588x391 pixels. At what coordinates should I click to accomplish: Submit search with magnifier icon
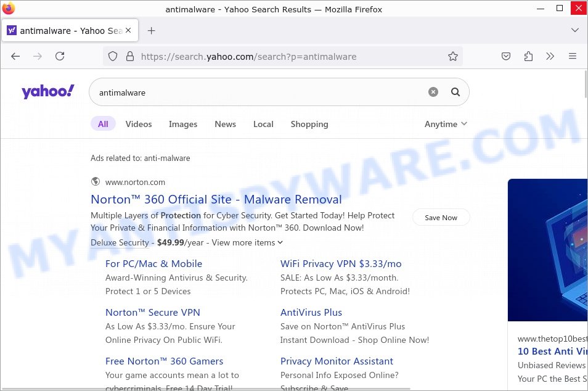455,92
